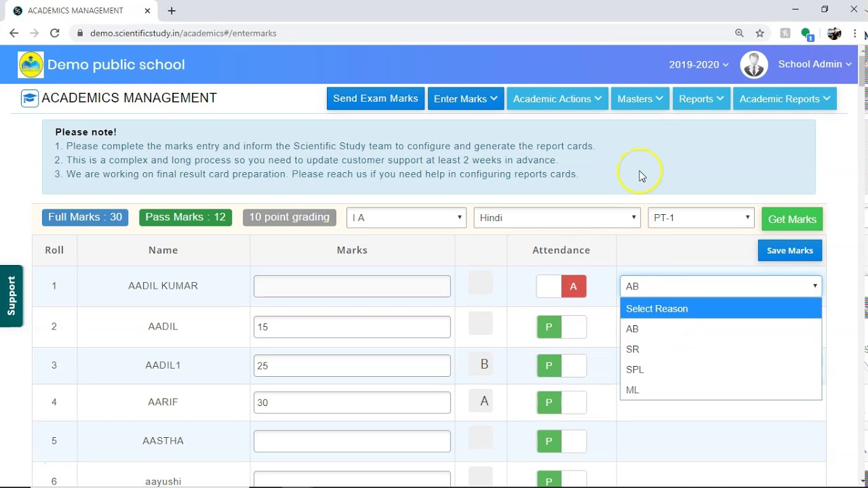
Task: Click the School Admin avatar picture
Action: click(753, 64)
